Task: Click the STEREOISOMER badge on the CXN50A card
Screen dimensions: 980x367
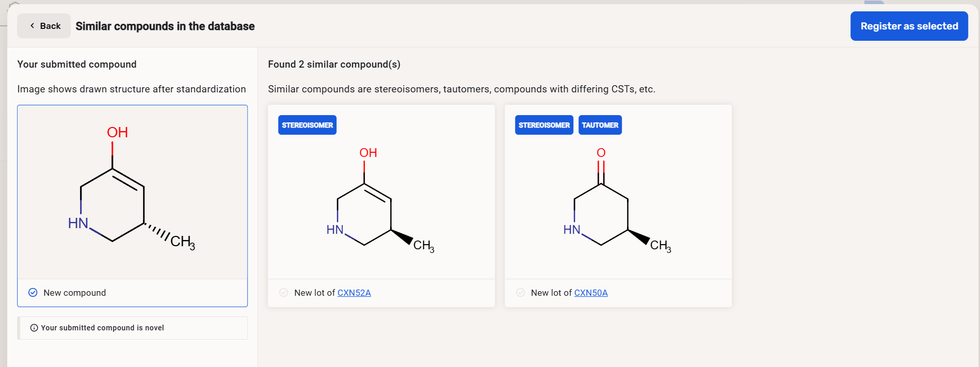Action: click(544, 125)
